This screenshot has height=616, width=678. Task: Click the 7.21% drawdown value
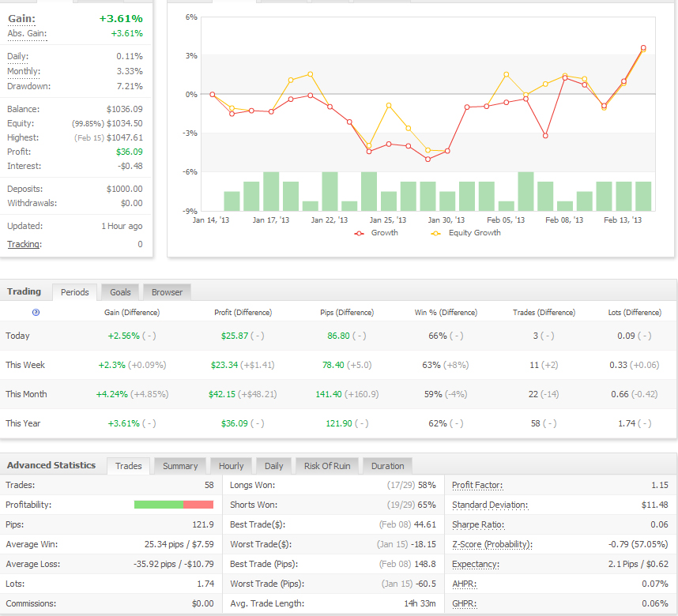pyautogui.click(x=130, y=86)
